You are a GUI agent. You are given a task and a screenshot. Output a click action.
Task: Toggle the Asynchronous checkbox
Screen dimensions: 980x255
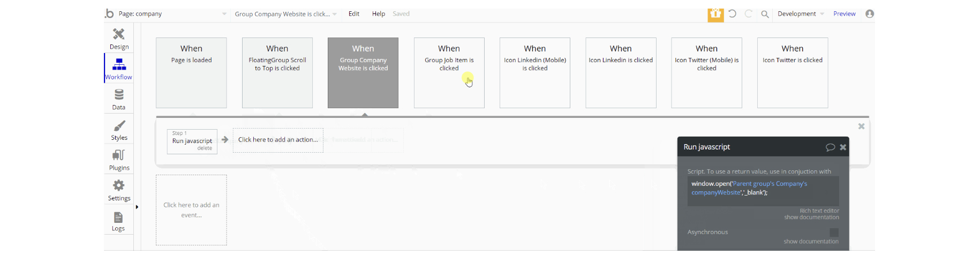click(834, 232)
